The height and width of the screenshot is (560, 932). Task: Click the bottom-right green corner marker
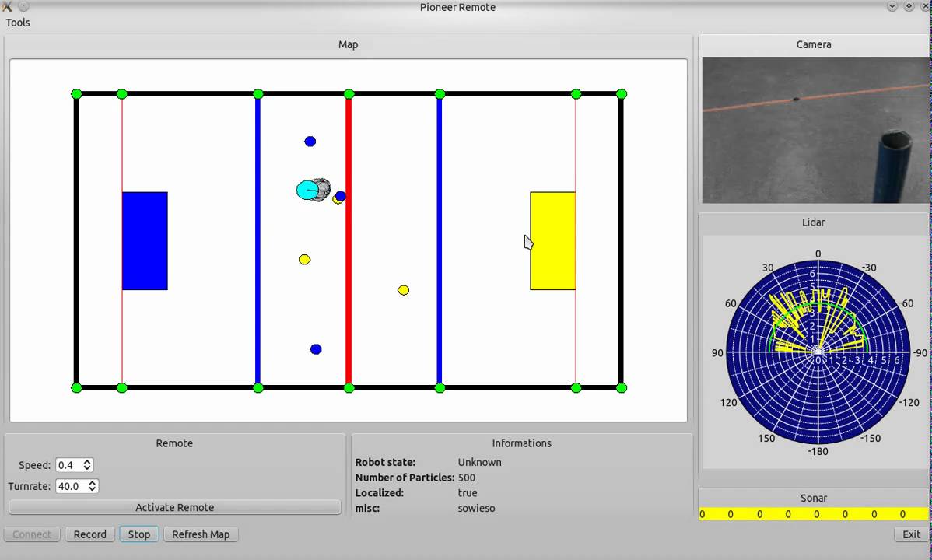[x=621, y=388]
